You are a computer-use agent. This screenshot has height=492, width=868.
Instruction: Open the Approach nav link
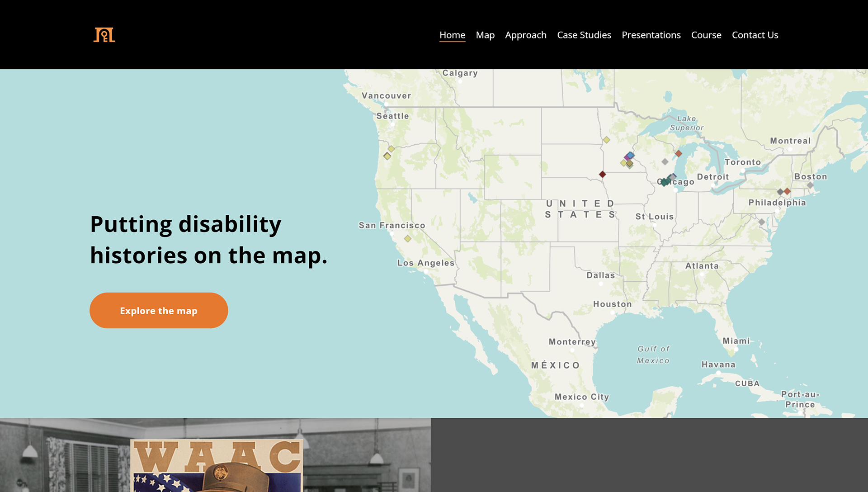tap(525, 35)
